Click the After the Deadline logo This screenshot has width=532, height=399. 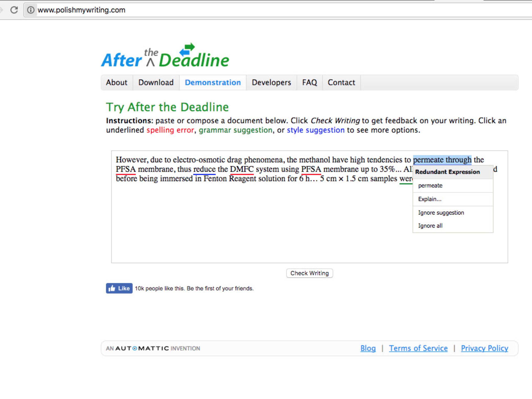pos(165,56)
